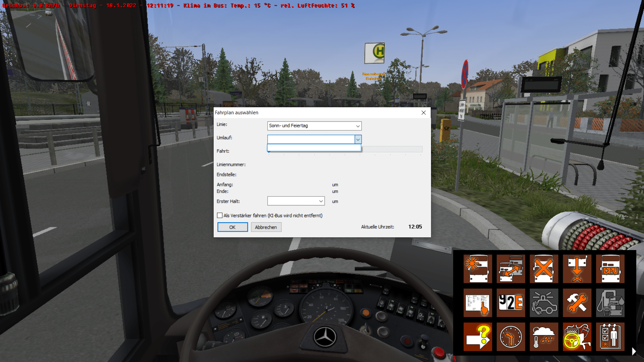644x362 pixels.
Task: Click the white arrow to expand icon panel
Action: (x=634, y=351)
